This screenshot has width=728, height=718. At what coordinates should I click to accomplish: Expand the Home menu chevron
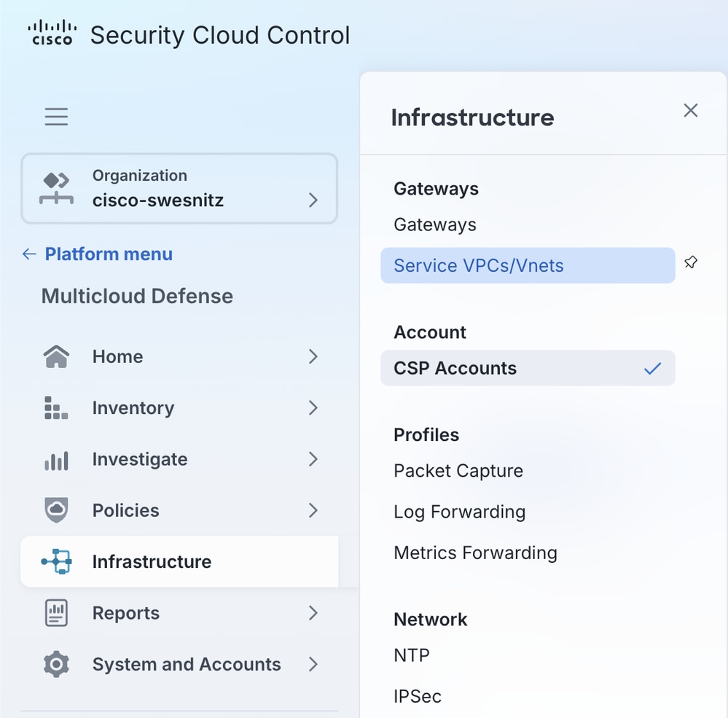point(313,356)
